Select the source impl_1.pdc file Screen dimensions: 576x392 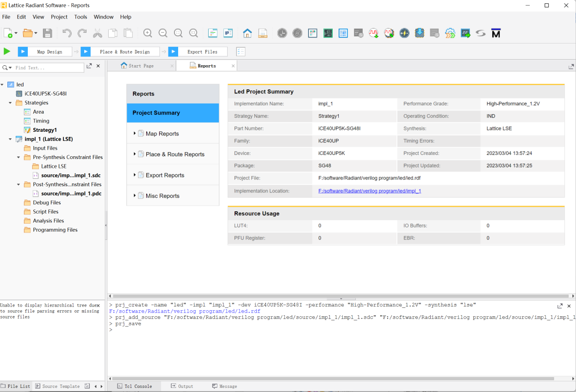click(71, 194)
